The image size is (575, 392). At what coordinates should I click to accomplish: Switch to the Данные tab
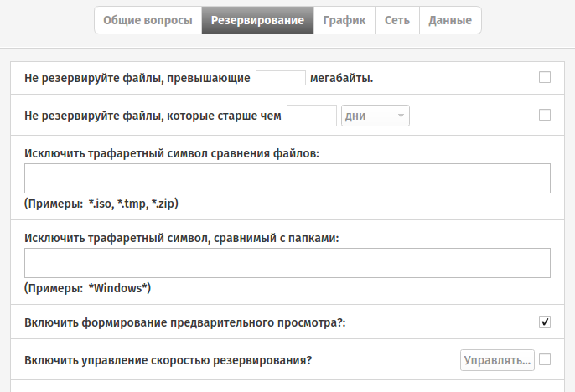tap(450, 20)
